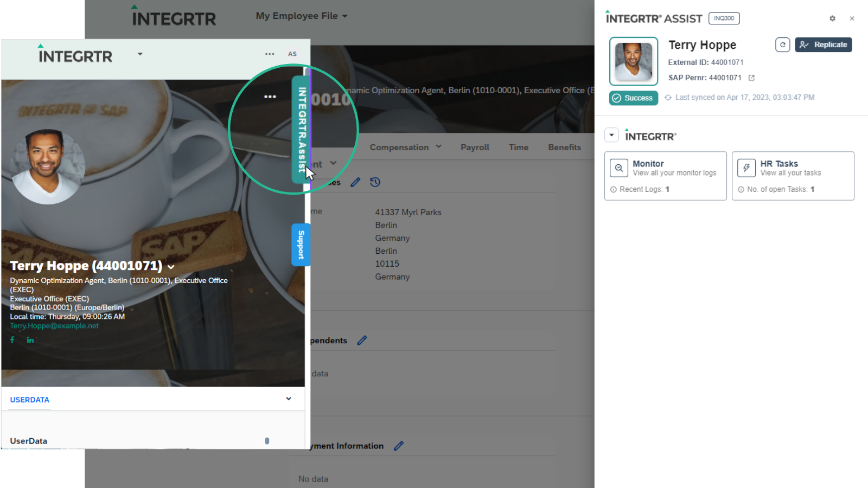Click the Replicate button
The image size is (868, 488).
pyautogui.click(x=824, y=44)
